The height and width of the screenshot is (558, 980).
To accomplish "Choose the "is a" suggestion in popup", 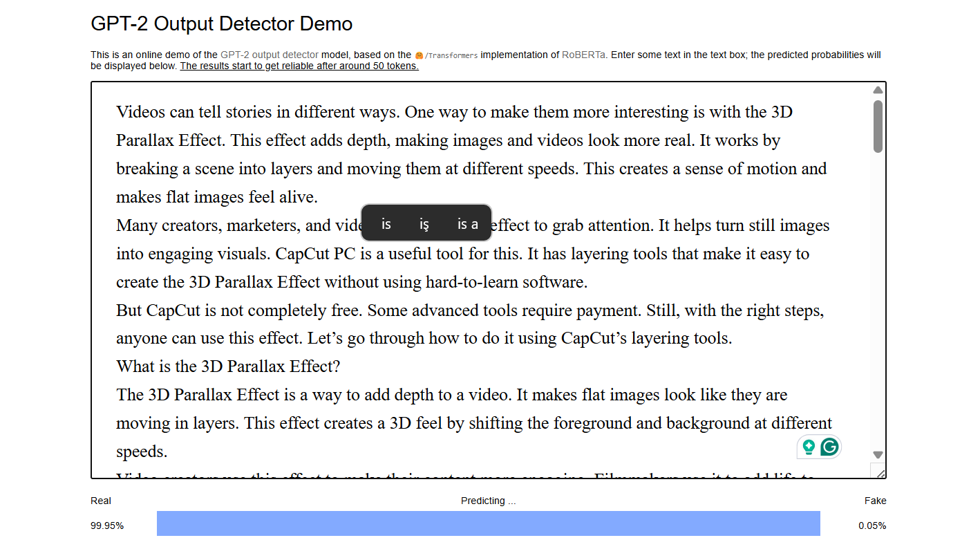I will pyautogui.click(x=467, y=224).
